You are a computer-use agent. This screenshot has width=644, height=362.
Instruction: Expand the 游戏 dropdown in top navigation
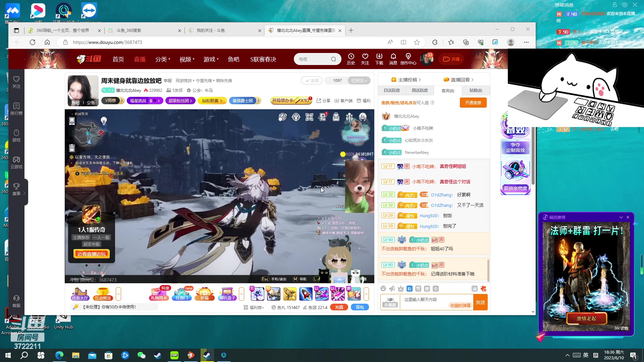(x=211, y=59)
